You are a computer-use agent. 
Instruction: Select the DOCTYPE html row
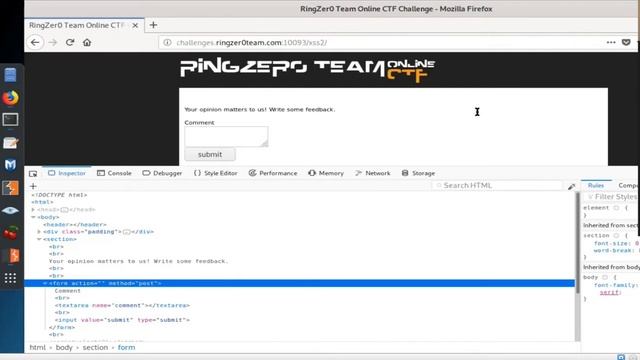tap(60, 195)
